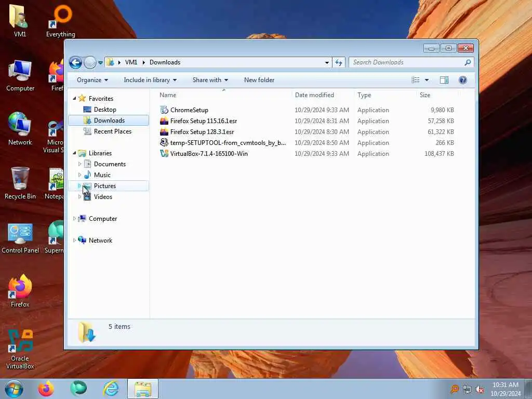
Task: Click the network tray icon
Action: tap(467, 389)
